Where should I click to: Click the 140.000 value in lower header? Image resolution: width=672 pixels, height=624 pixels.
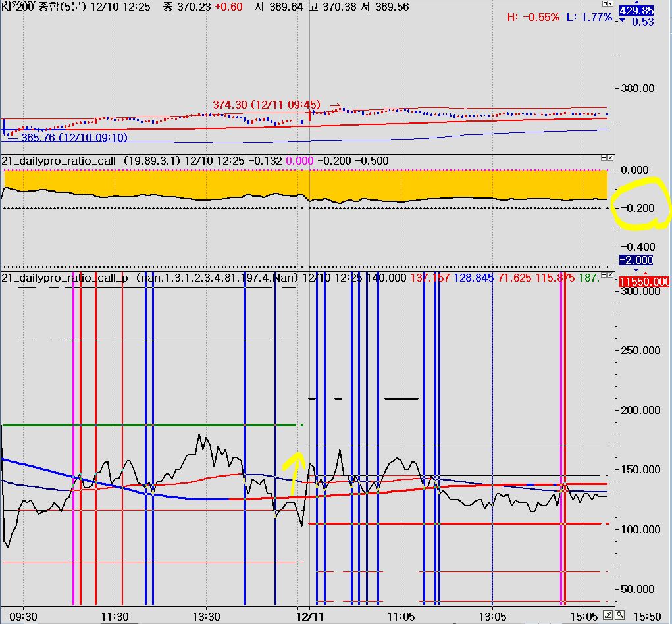(x=386, y=278)
